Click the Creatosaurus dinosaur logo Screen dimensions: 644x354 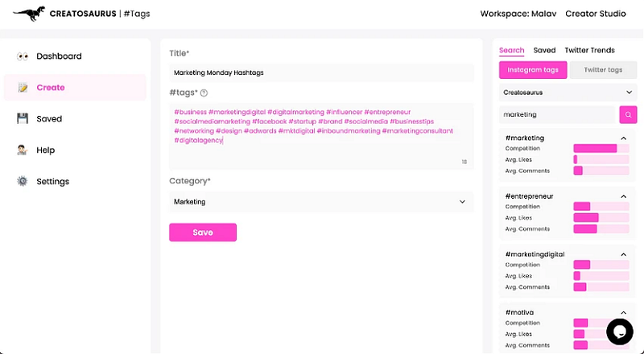[29, 13]
